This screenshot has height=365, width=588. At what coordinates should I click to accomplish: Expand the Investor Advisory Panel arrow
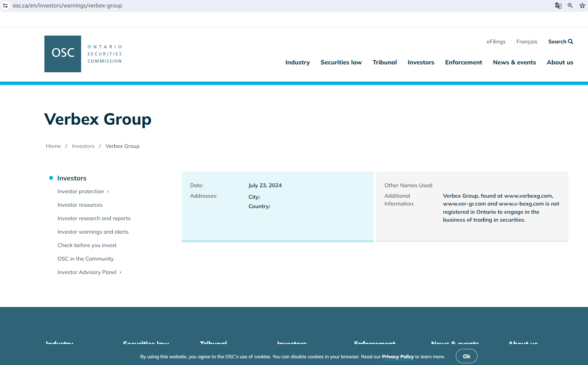121,273
